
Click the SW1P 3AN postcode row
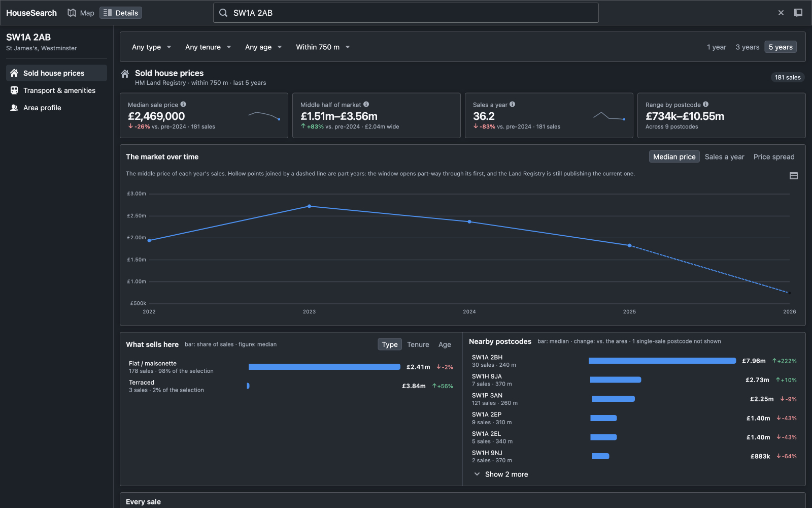click(x=634, y=399)
